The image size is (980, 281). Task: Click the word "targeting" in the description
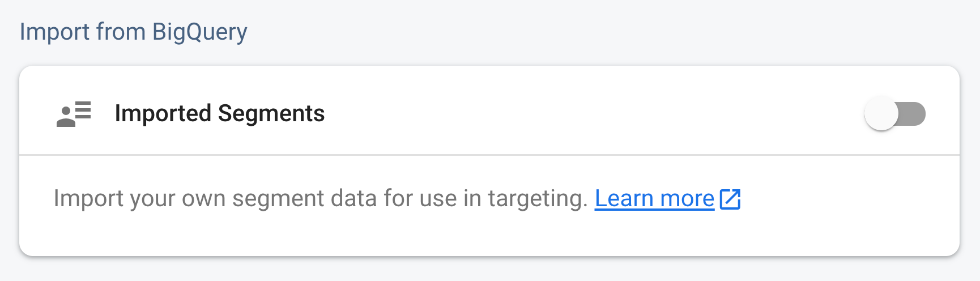537,199
